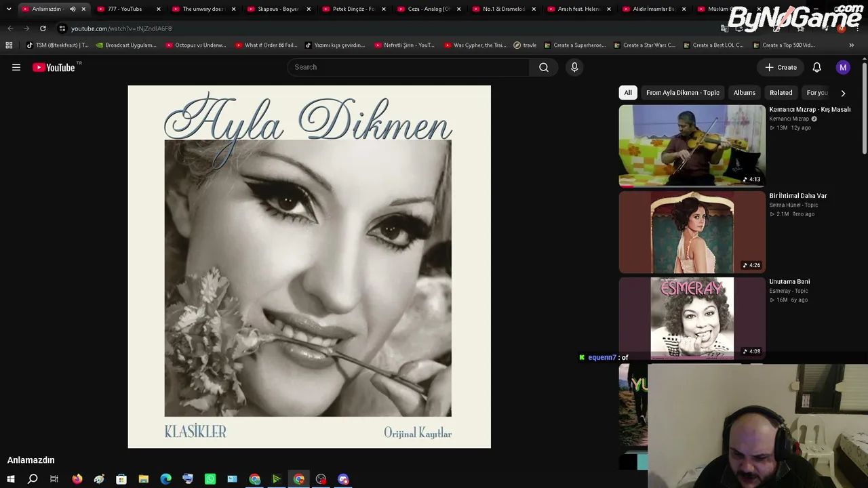Switch to the The unwary does tab
This screenshot has width=868, height=488.
(202, 9)
